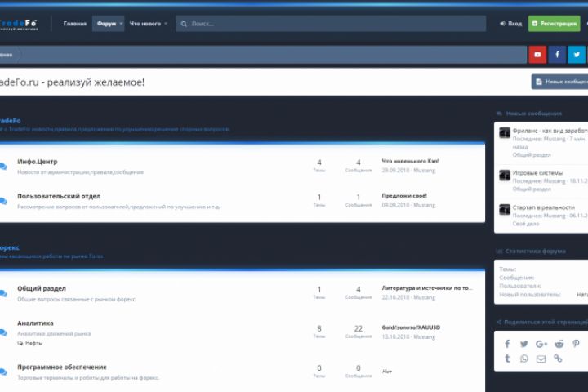Expand the Что нового dropdown arrow
The width and height of the screenshot is (588, 392).
tap(166, 24)
